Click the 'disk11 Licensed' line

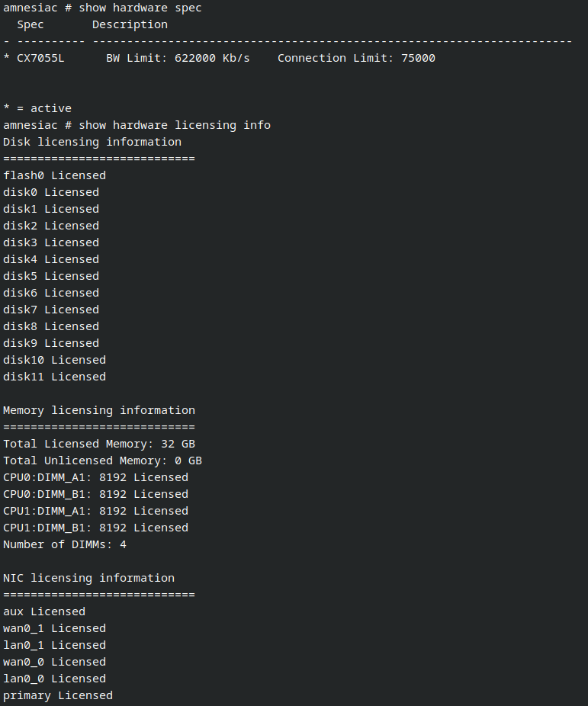pyautogui.click(x=54, y=377)
